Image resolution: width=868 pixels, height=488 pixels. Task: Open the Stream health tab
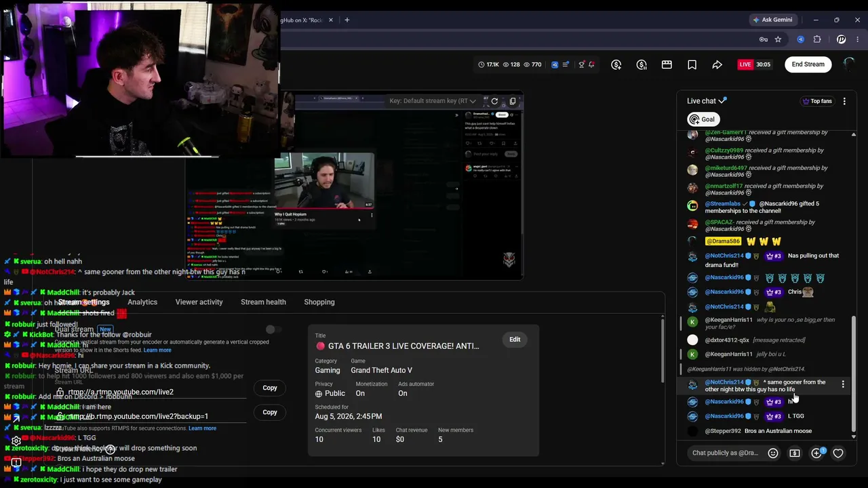[263, 302]
